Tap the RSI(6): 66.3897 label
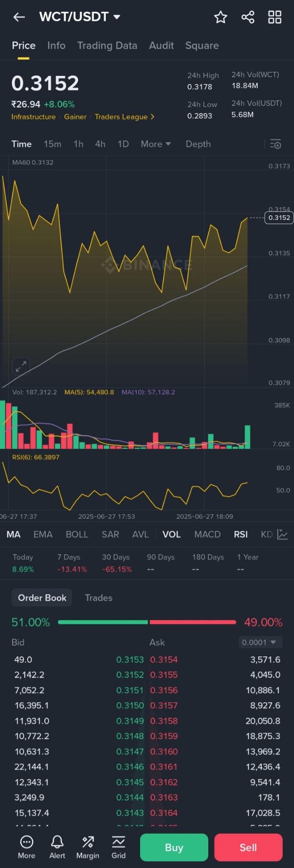Screen dimensions: 294x868 [x=36, y=457]
